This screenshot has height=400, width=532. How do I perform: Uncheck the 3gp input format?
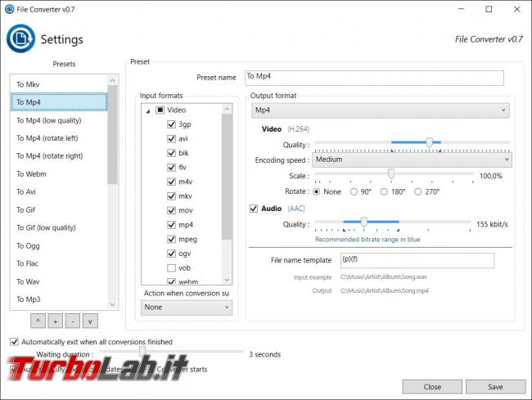coord(171,124)
